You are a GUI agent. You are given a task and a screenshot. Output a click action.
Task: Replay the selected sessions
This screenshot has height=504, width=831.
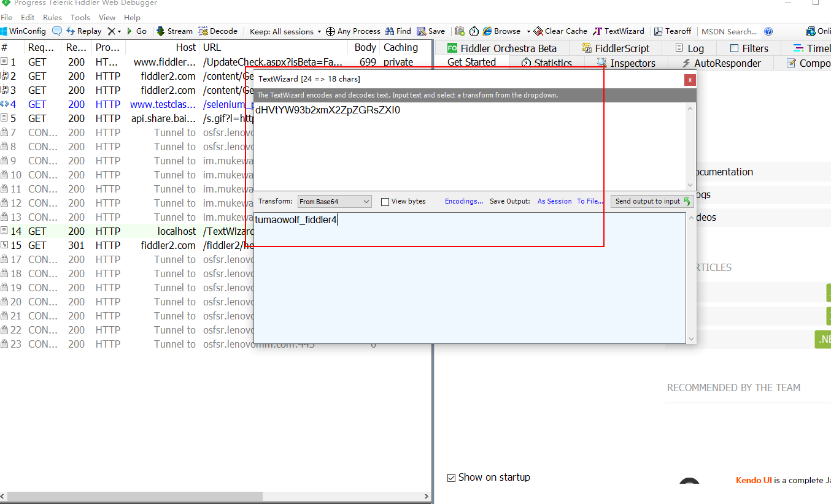[x=84, y=31]
